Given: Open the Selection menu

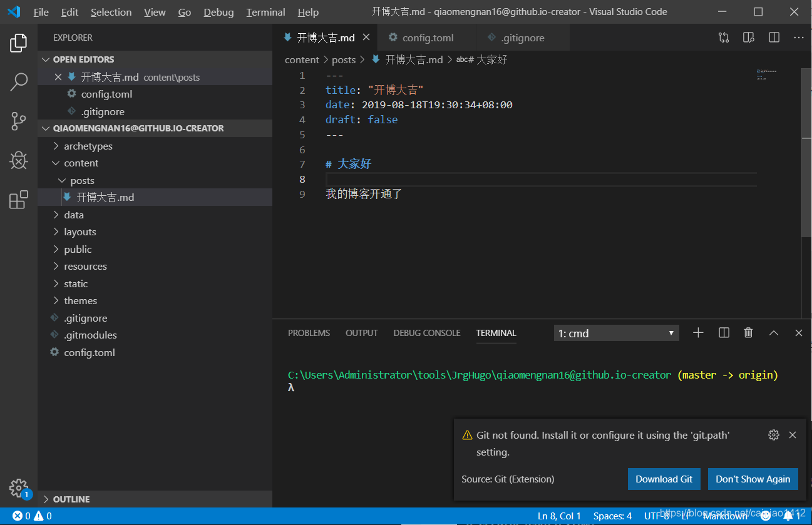Looking at the screenshot, I should coord(111,12).
